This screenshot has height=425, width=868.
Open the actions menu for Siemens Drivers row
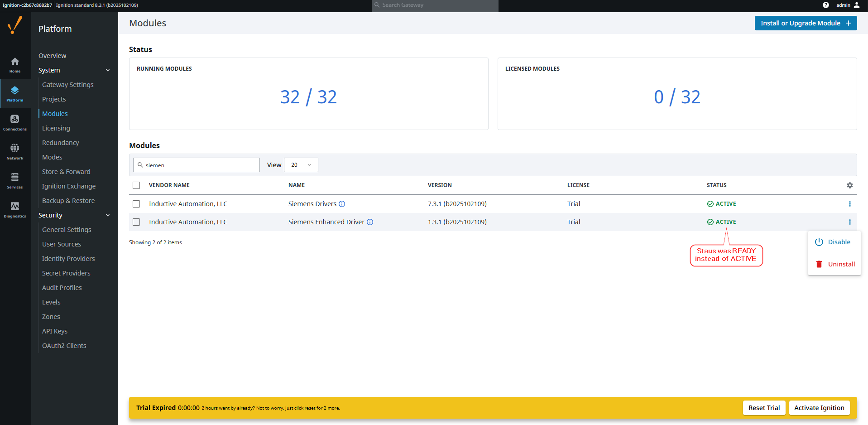[850, 204]
